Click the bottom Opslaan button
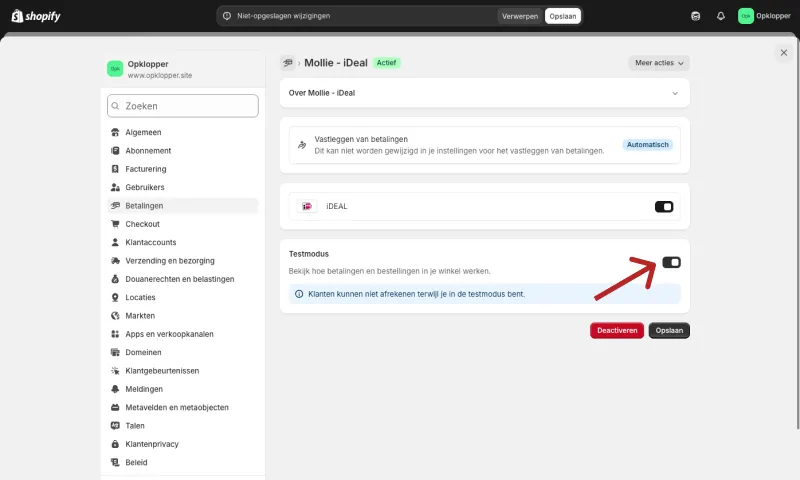Screen dimensions: 800x480 tap(669, 331)
